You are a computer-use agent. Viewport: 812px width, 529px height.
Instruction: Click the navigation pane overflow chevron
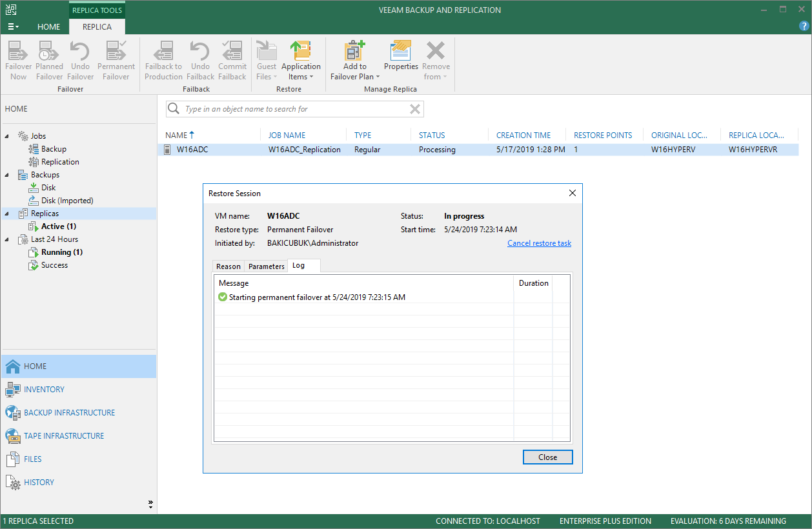coord(150,504)
